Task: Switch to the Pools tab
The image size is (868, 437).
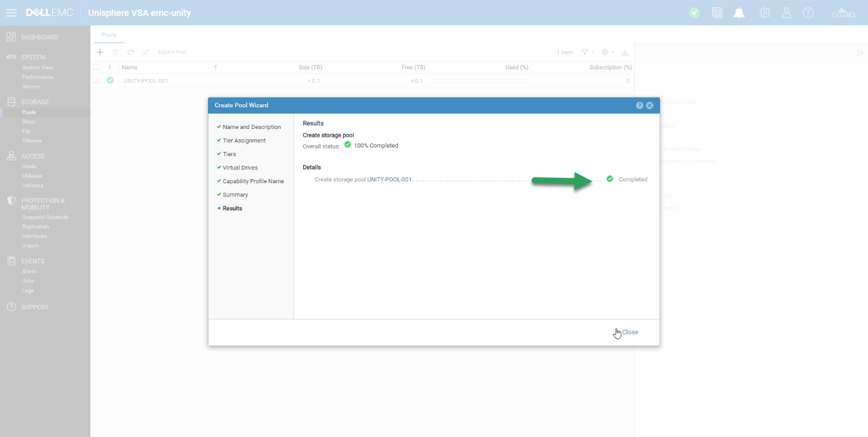Action: [x=109, y=35]
